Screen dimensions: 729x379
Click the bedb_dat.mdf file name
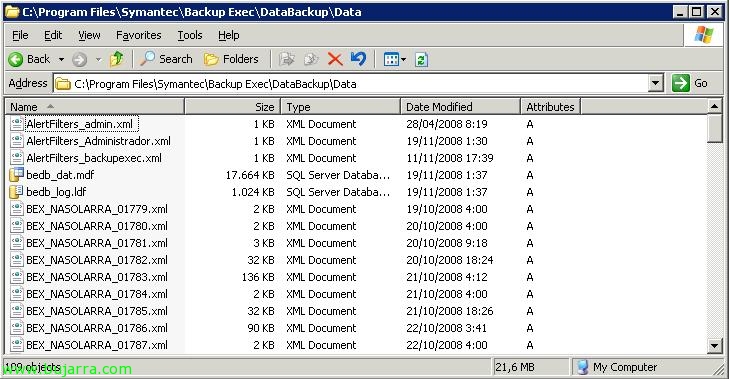pyautogui.click(x=60, y=175)
